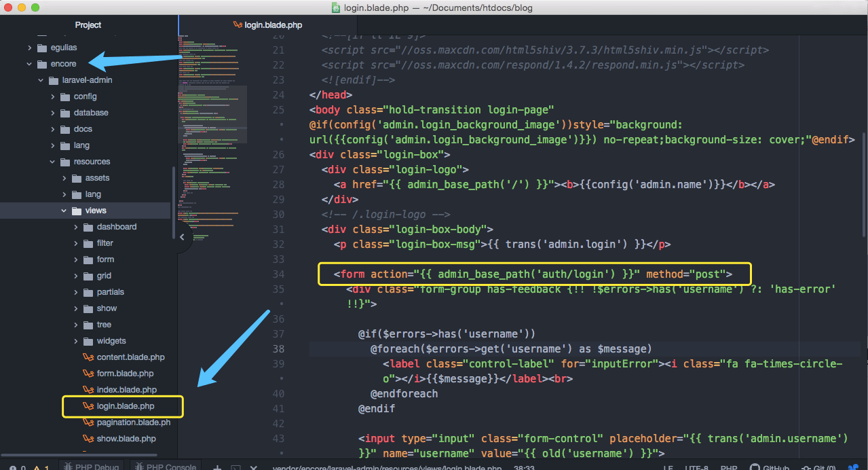Click the Laravel icon beside form.blade.php
Screen dimensions: 868x470
point(88,374)
